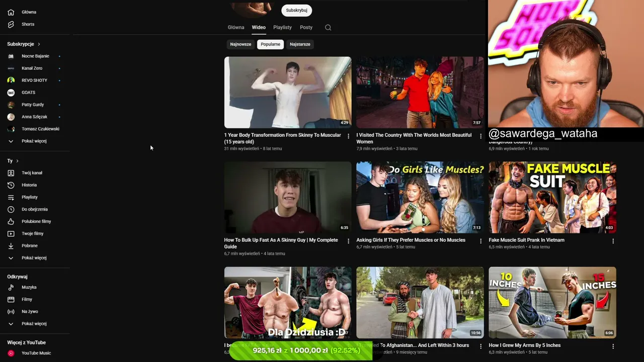Image resolution: width=644 pixels, height=362 pixels.
Task: Open title link How To Bulk Up Fast
Action: click(x=281, y=243)
